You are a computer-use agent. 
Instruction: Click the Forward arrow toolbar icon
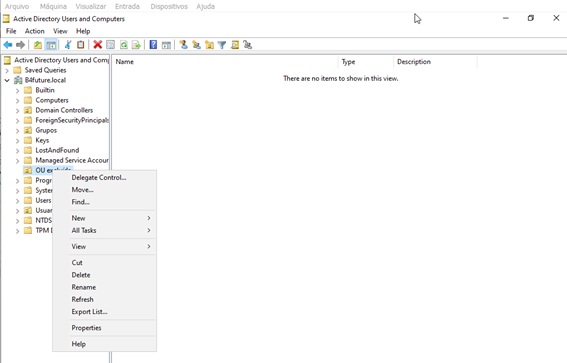pyautogui.click(x=21, y=45)
